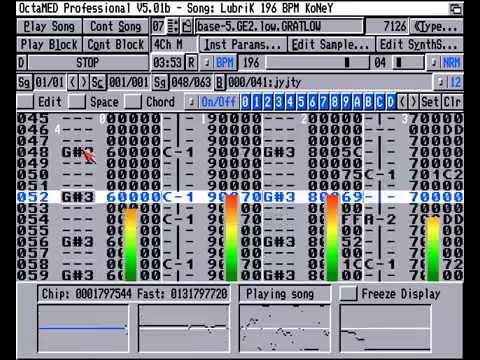Click the first blue waveform scope

83,328
